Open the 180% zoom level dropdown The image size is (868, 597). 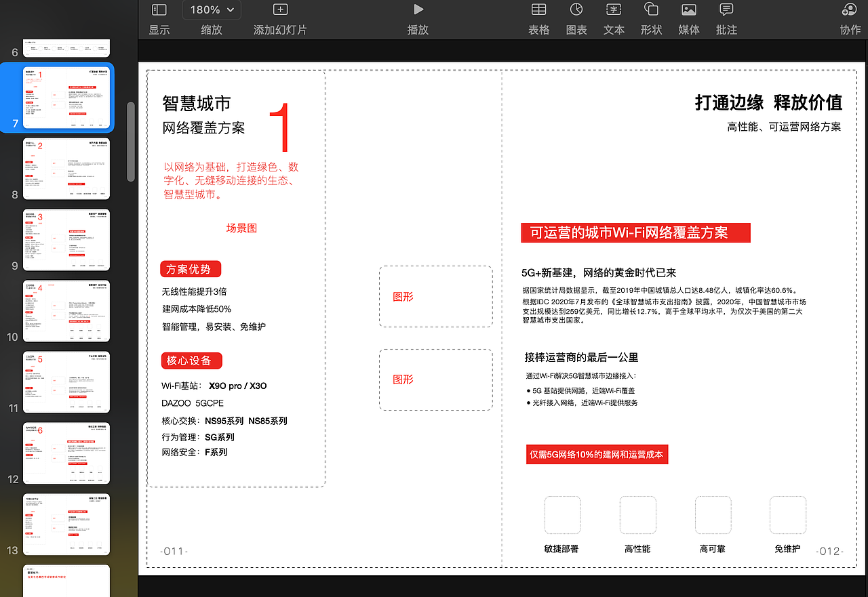pos(211,9)
